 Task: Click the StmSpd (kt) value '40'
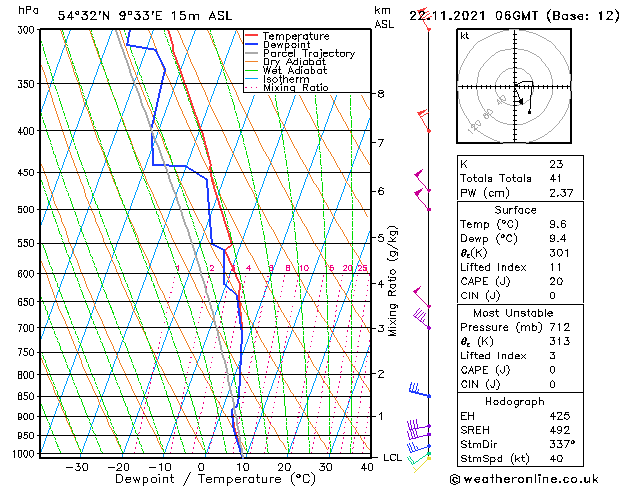(556, 458)
